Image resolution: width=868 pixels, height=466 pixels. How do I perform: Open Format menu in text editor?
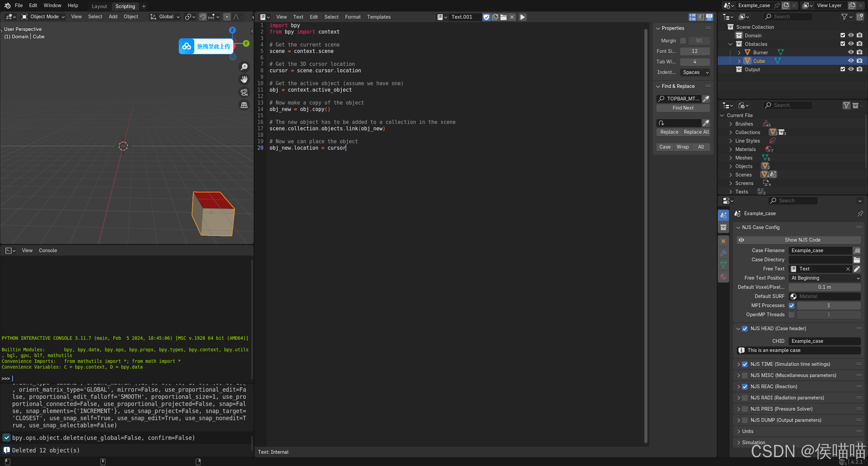[x=353, y=17]
